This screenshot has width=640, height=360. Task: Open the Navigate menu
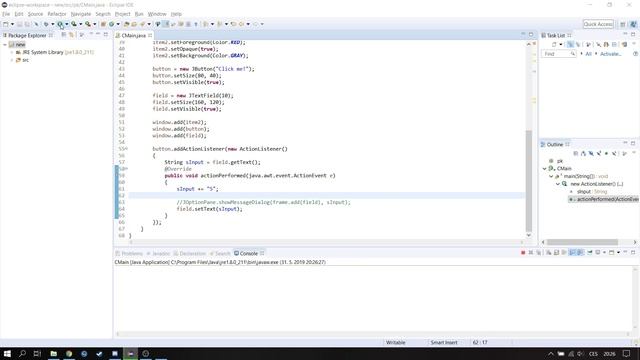tap(81, 14)
